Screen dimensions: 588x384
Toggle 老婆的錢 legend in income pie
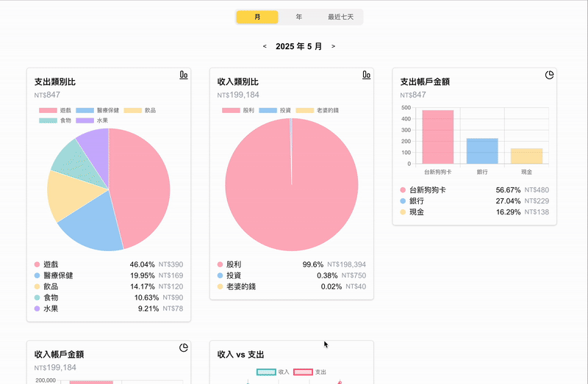pyautogui.click(x=318, y=110)
